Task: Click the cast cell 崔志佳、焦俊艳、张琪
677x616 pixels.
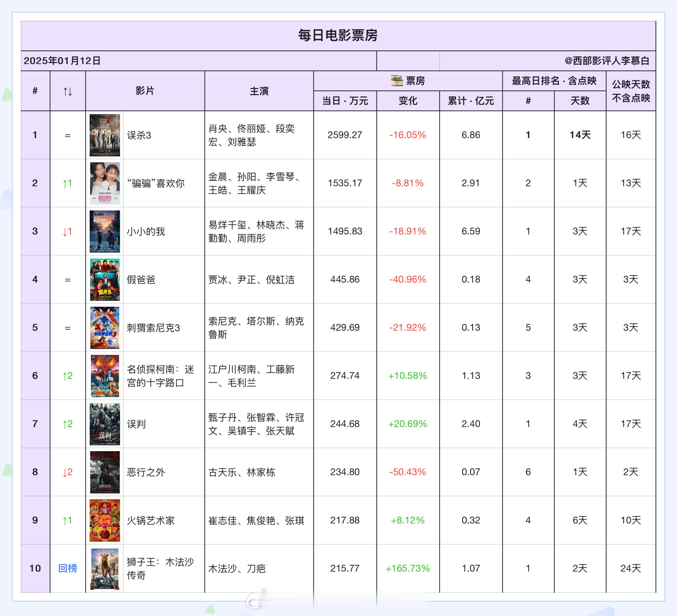Action: pyautogui.click(x=256, y=520)
